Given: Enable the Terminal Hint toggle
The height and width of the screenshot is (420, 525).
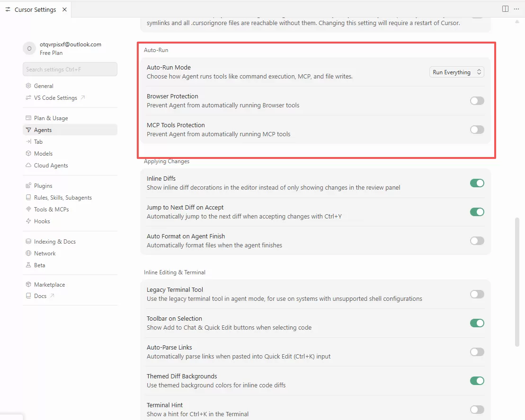Looking at the screenshot, I should (x=477, y=410).
